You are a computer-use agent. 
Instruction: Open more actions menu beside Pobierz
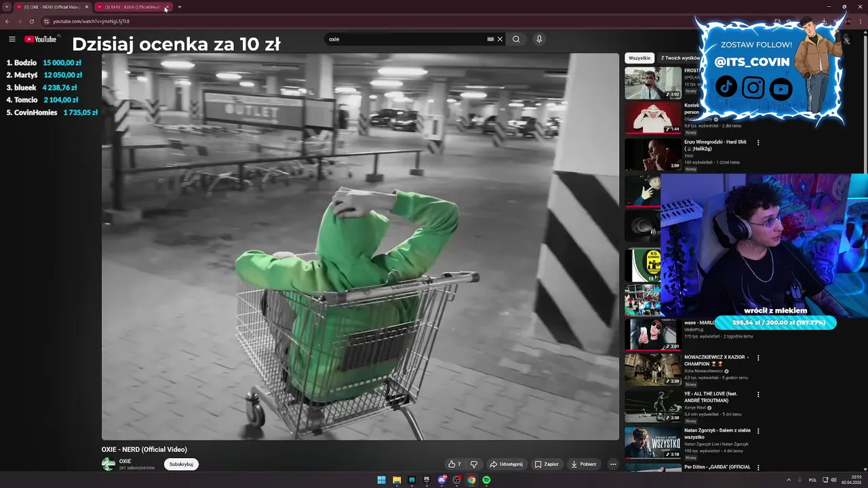(x=613, y=464)
